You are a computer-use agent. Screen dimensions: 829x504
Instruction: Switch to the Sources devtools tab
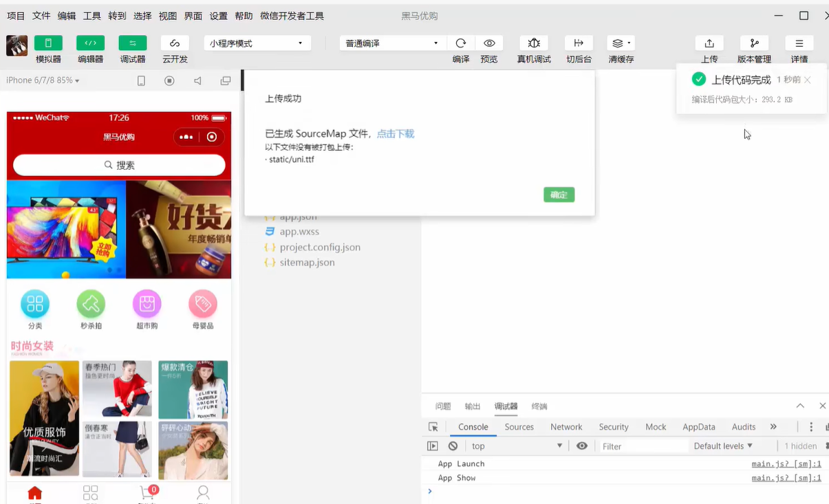point(519,427)
